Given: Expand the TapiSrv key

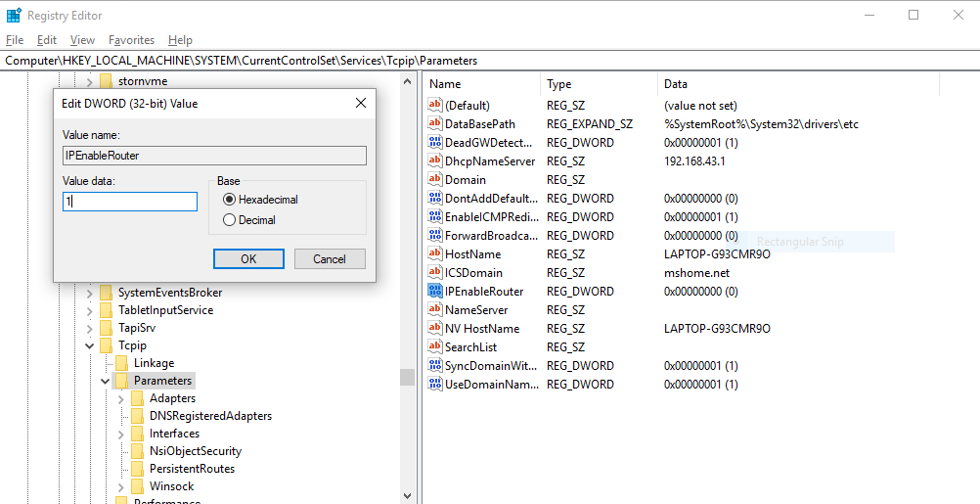Looking at the screenshot, I should 89,328.
